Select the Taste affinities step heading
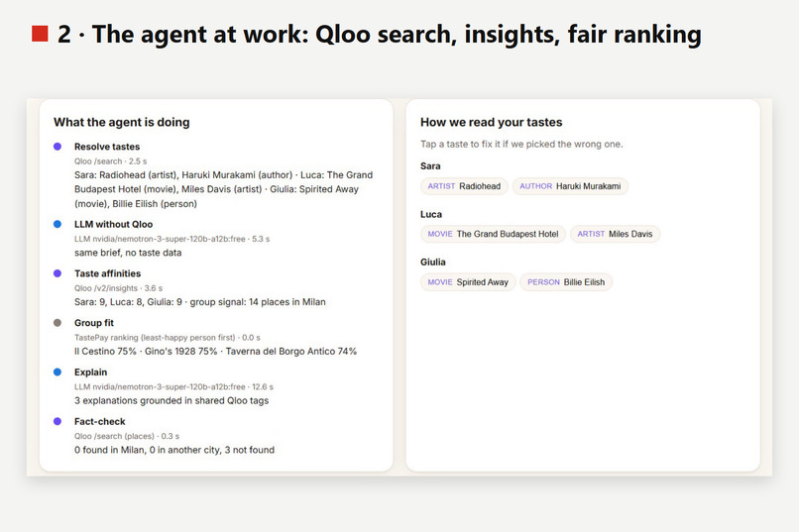This screenshot has width=799, height=532. tap(107, 273)
